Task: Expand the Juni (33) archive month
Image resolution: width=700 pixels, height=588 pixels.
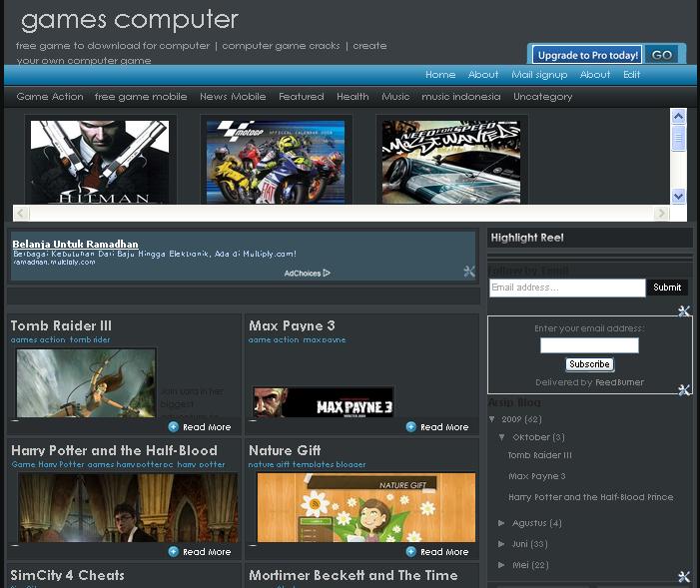Action: [501, 544]
